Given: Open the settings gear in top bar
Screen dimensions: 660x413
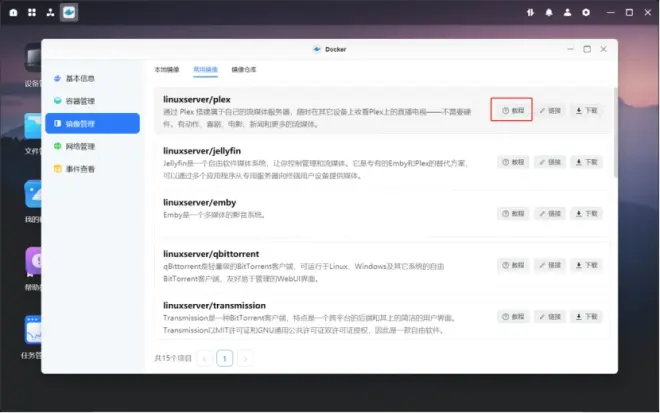Looking at the screenshot, I should tap(586, 13).
